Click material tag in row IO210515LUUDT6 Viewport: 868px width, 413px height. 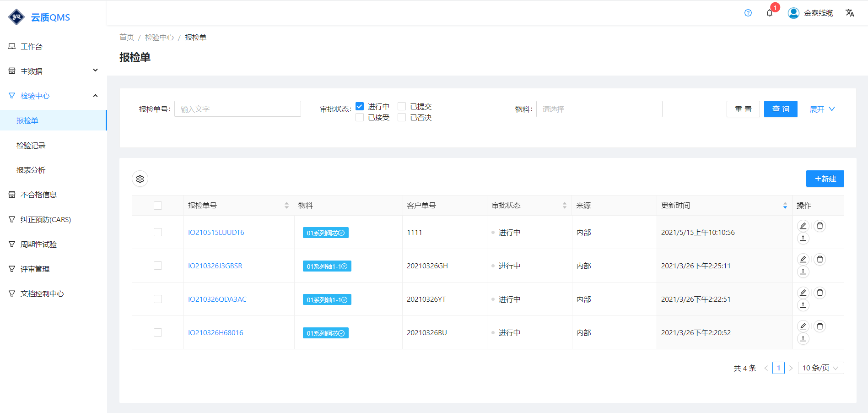click(x=326, y=233)
